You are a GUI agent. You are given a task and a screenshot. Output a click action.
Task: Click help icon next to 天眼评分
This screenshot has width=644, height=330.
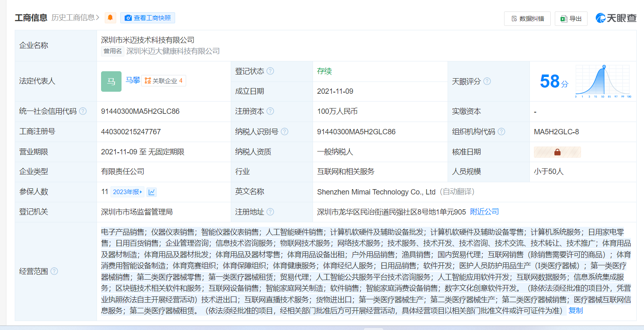tap(487, 81)
